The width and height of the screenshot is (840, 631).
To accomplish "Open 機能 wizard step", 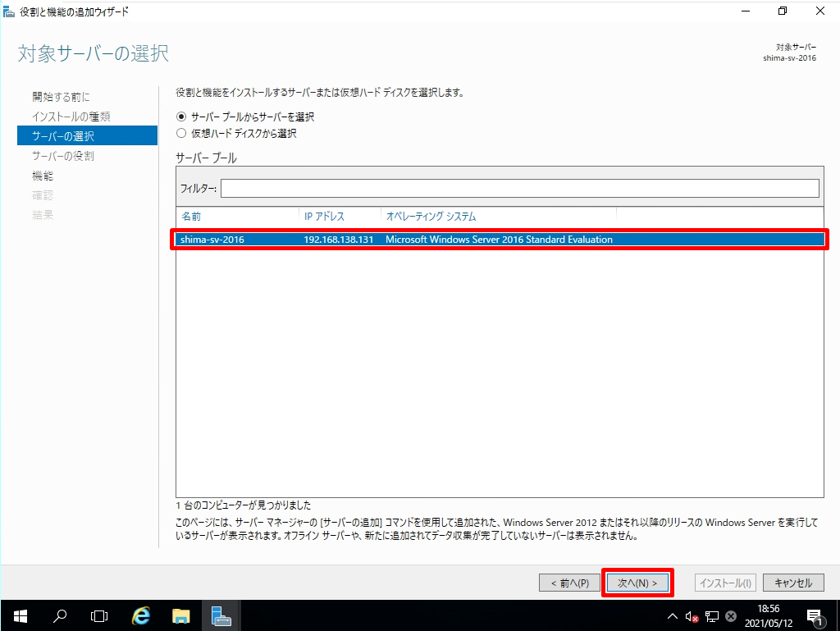I will [x=43, y=176].
